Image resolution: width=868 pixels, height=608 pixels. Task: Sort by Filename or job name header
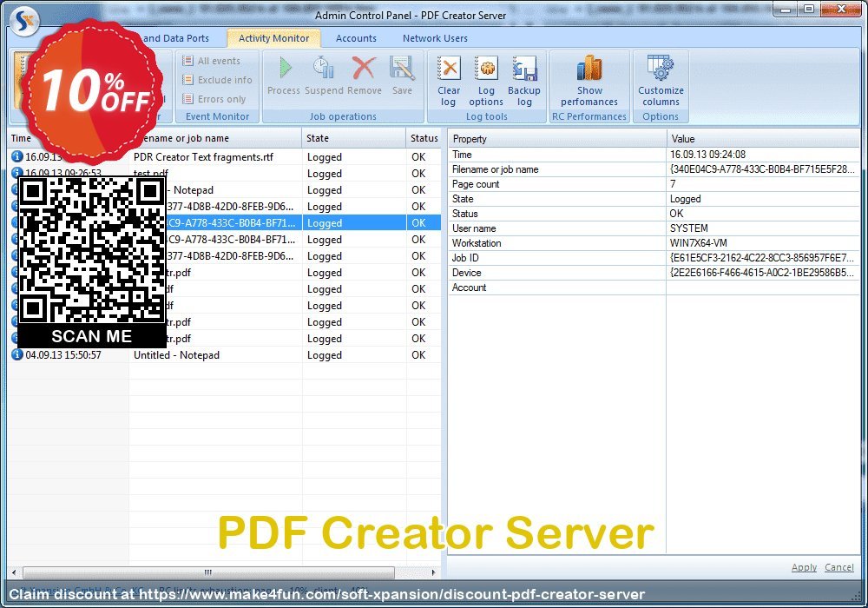(x=216, y=138)
